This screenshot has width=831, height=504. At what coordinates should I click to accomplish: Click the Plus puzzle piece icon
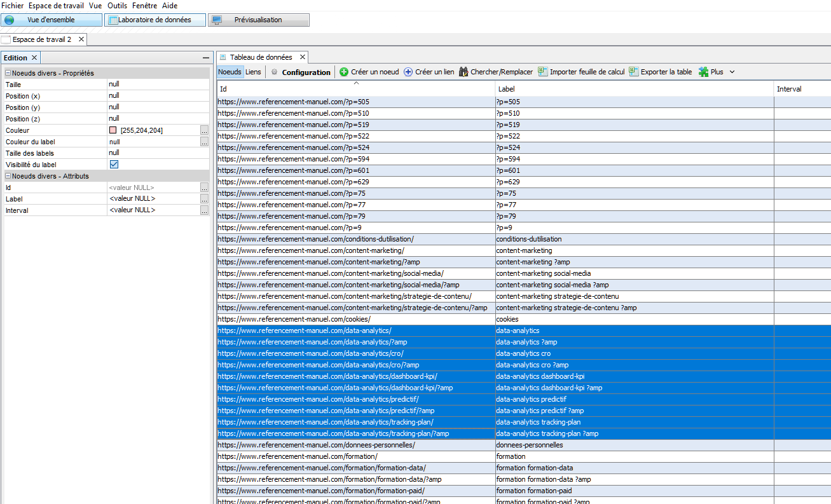point(704,72)
